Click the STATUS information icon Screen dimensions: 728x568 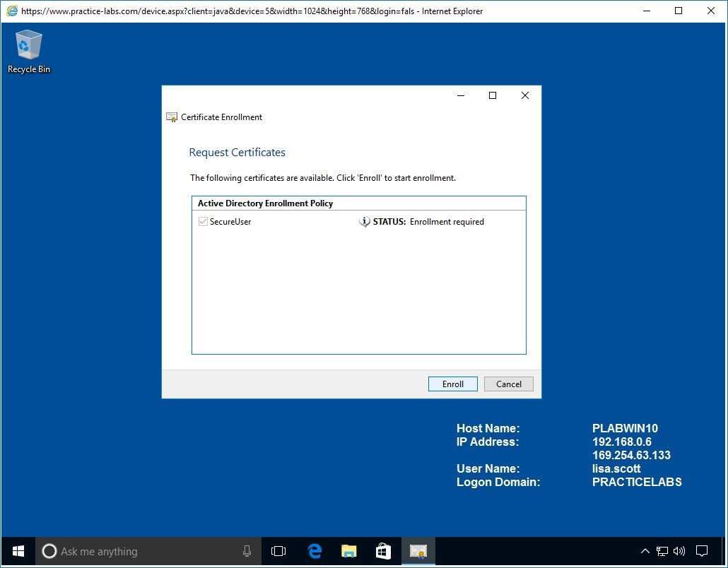click(x=365, y=222)
